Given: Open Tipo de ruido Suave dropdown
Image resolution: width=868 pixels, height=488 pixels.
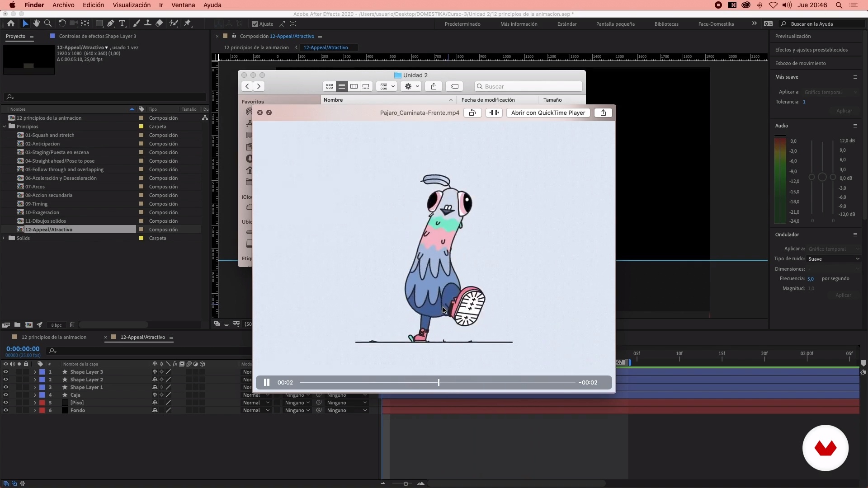Looking at the screenshot, I should click(834, 259).
